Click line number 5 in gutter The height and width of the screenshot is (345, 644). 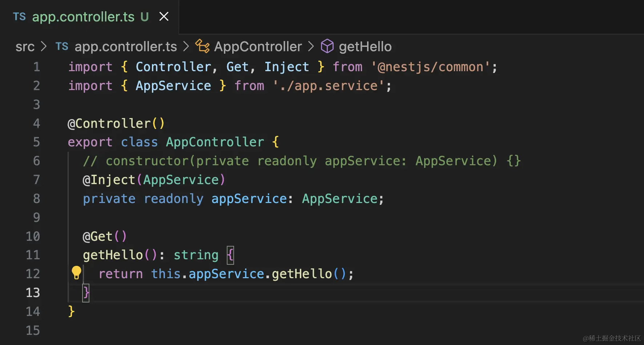pyautogui.click(x=36, y=142)
